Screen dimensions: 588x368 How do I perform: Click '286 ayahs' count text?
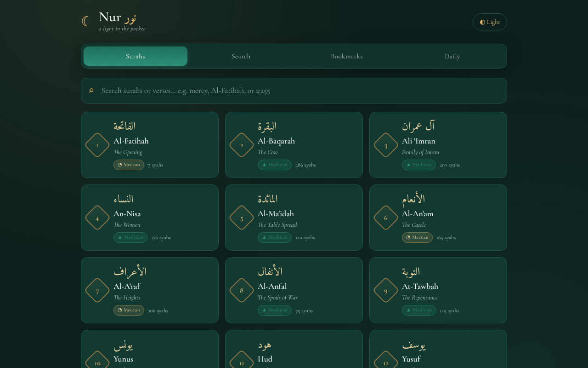305,165
